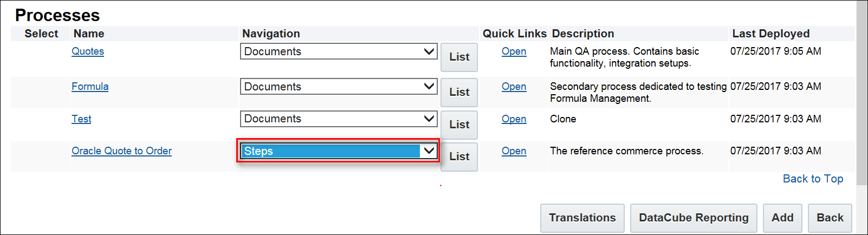Expand the Navigation dropdown for Formula

pos(339,87)
